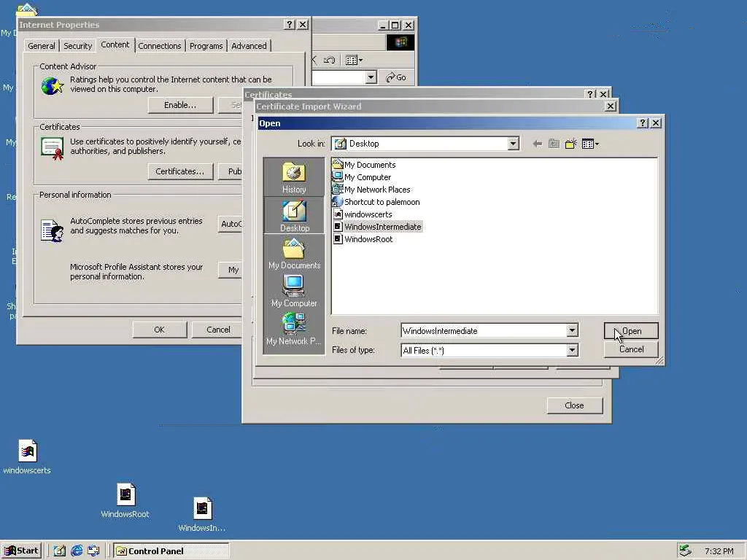Viewport: 747px width, 560px height.
Task: Launch Internet Explorer from quick launch
Action: tap(77, 551)
